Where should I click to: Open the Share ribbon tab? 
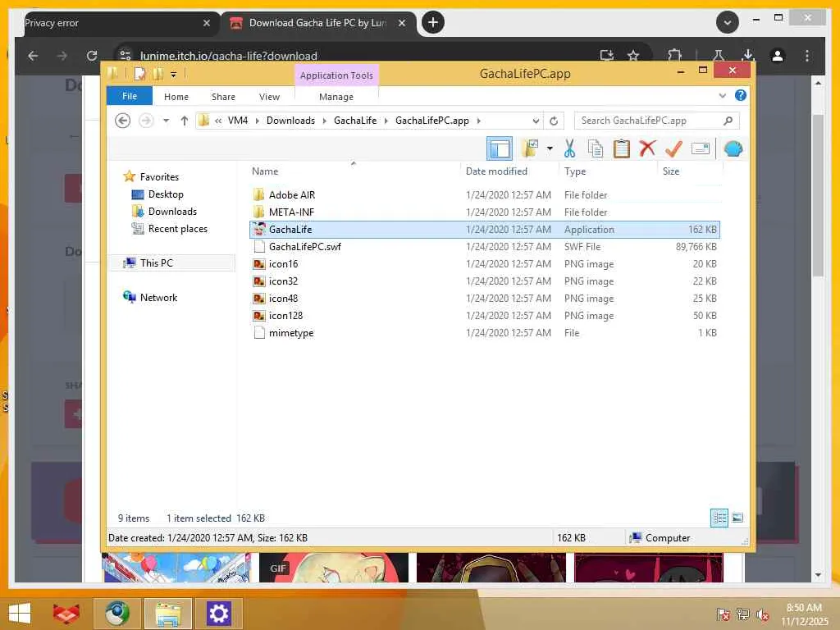point(223,97)
